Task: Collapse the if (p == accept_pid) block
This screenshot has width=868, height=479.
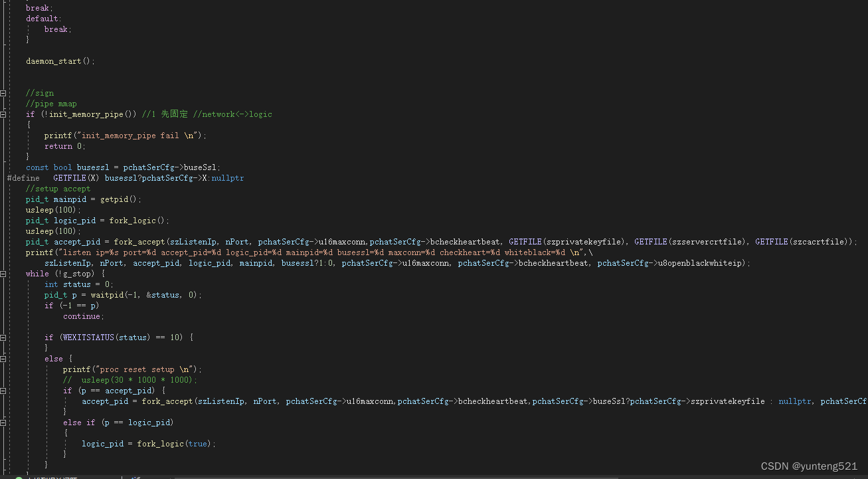Action: [x=3, y=391]
